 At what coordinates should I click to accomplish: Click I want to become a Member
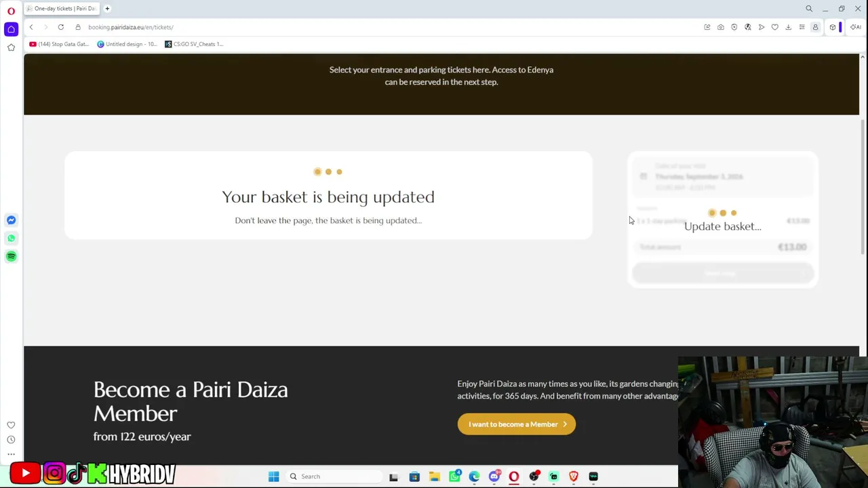coord(517,424)
